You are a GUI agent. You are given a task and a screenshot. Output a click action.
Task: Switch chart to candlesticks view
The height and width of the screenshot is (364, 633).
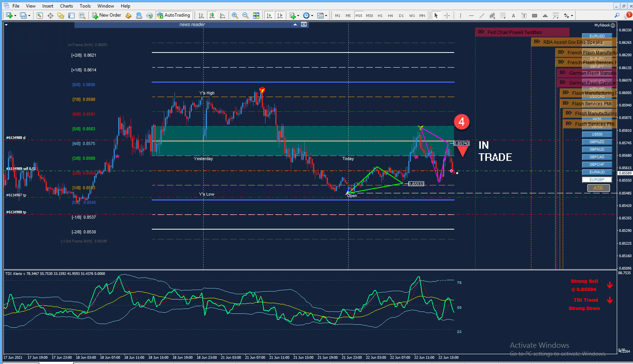point(212,15)
